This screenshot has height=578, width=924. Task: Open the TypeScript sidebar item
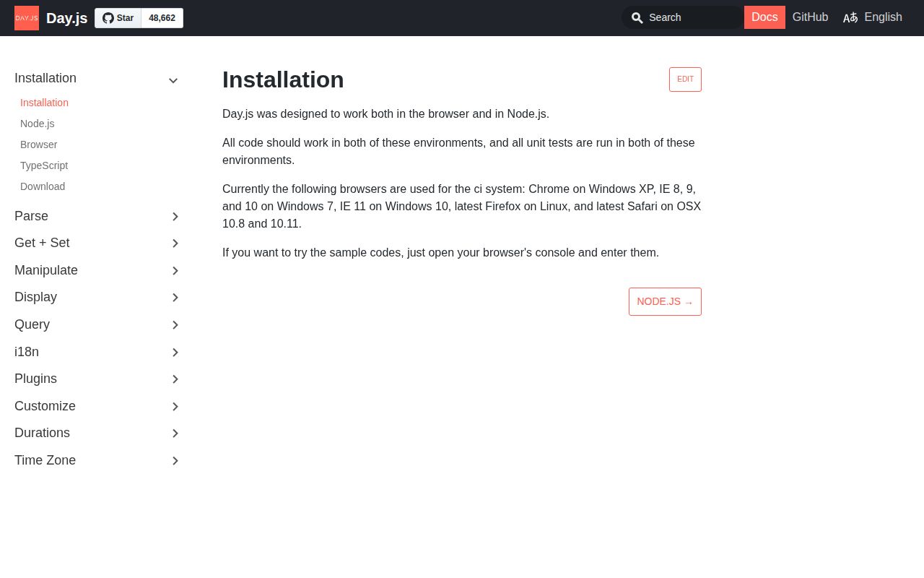[x=44, y=165]
